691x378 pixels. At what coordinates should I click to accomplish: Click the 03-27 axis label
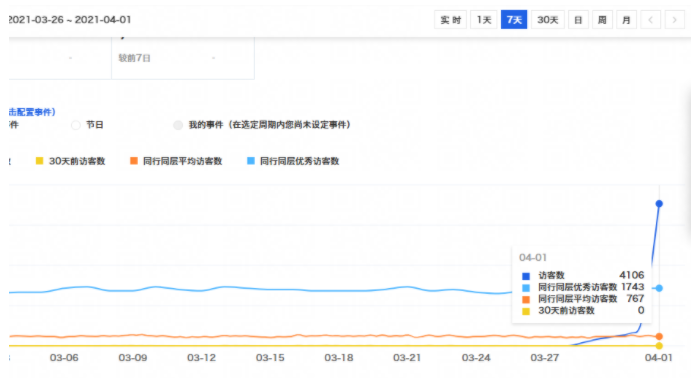545,358
